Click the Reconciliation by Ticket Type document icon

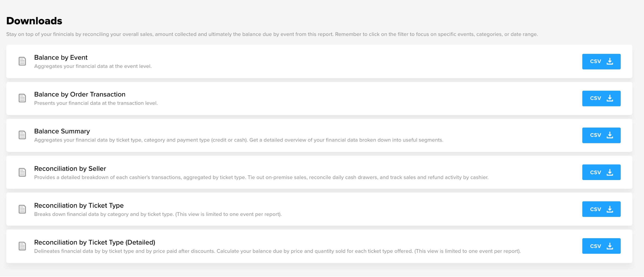(22, 209)
